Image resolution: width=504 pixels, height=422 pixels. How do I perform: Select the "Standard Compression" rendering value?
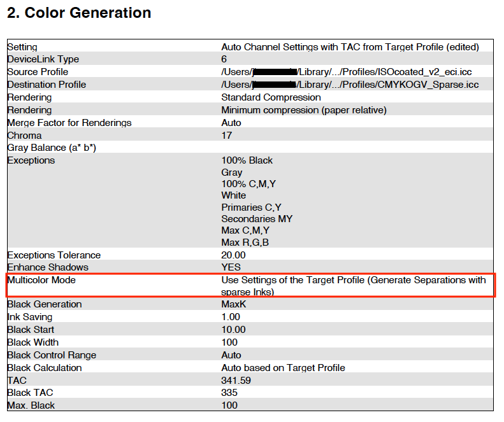[271, 97]
